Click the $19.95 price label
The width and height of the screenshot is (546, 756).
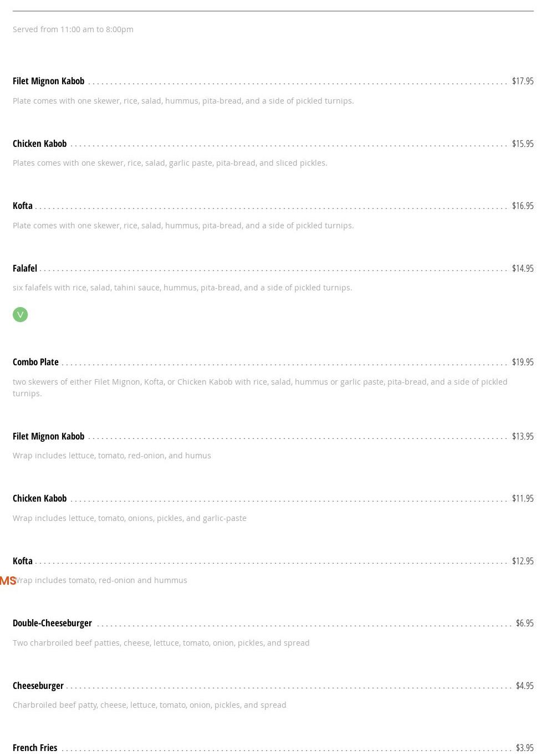click(522, 362)
